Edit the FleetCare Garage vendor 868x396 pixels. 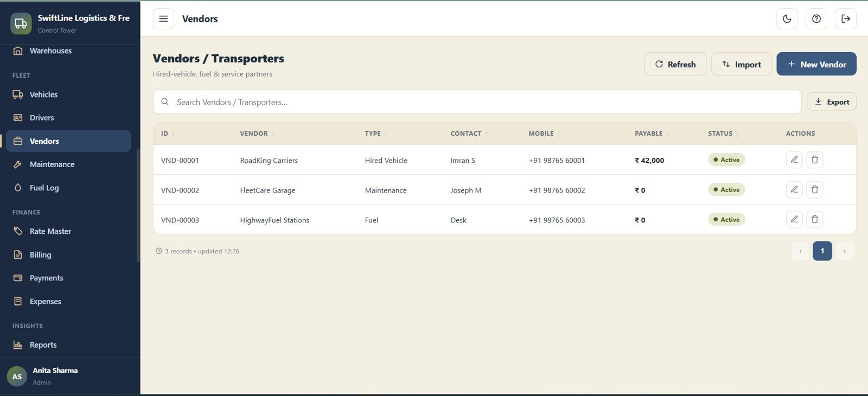[794, 189]
